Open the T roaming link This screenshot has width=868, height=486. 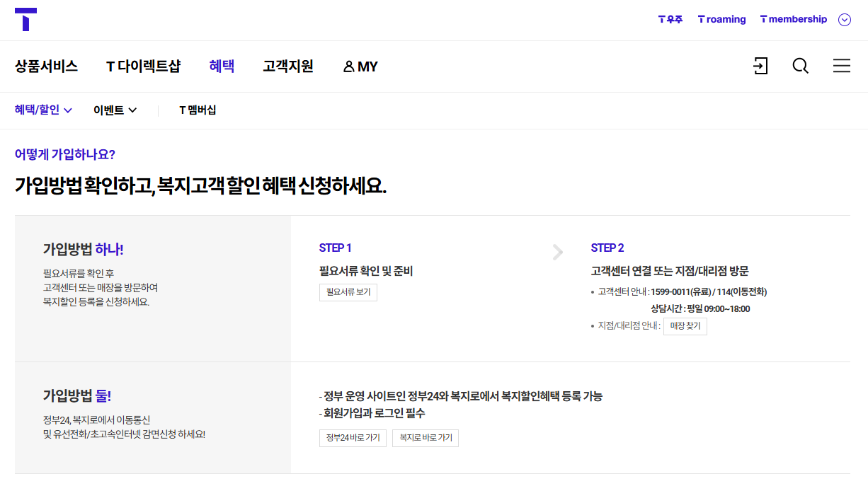(721, 20)
